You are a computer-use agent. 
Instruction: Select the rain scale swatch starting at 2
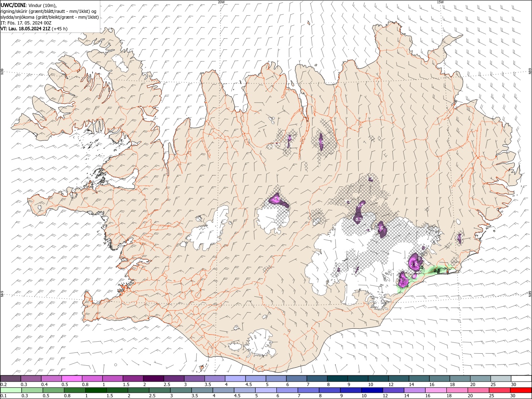tap(138, 390)
